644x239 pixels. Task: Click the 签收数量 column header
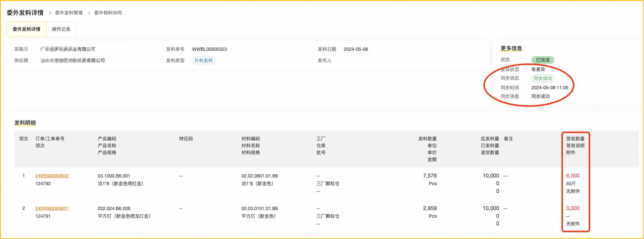[575, 139]
